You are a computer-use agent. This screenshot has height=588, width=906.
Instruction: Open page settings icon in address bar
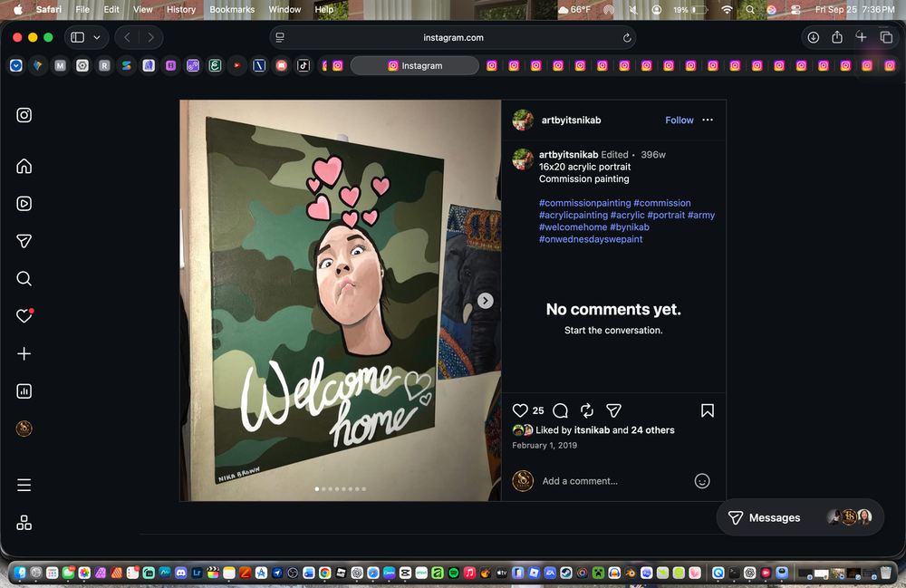point(280,37)
